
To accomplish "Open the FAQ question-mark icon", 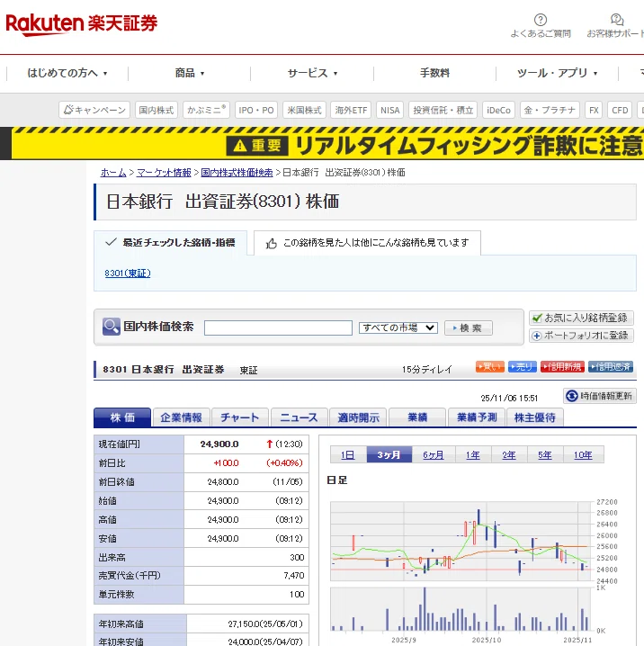I will 541,20.
